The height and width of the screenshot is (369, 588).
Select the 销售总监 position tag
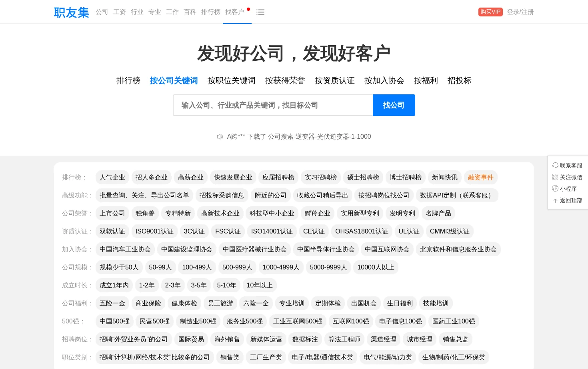(x=456, y=339)
